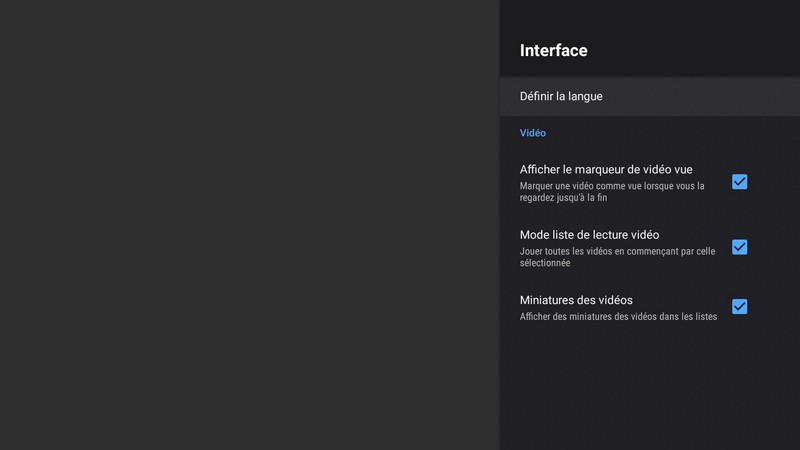Dismiss the panel by clicking the dimmed left area
800x450 pixels.
[x=250, y=225]
